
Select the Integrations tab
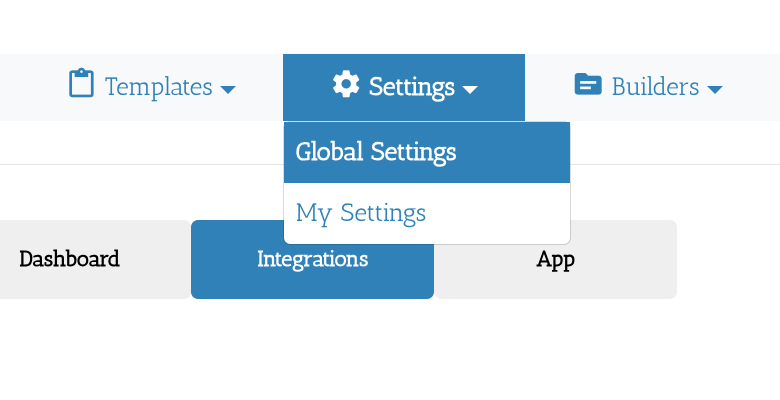click(x=312, y=259)
